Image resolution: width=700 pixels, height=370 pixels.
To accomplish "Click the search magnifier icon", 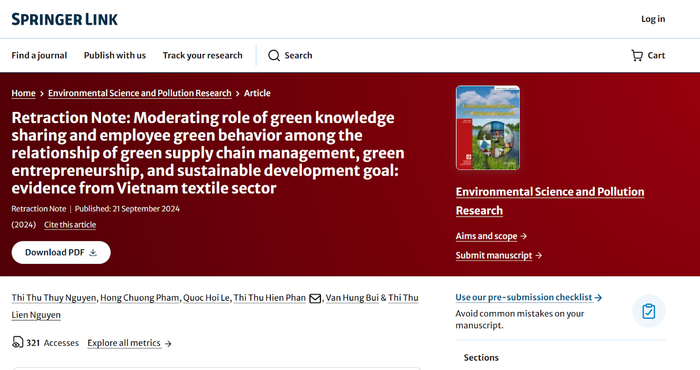I will tap(274, 55).
